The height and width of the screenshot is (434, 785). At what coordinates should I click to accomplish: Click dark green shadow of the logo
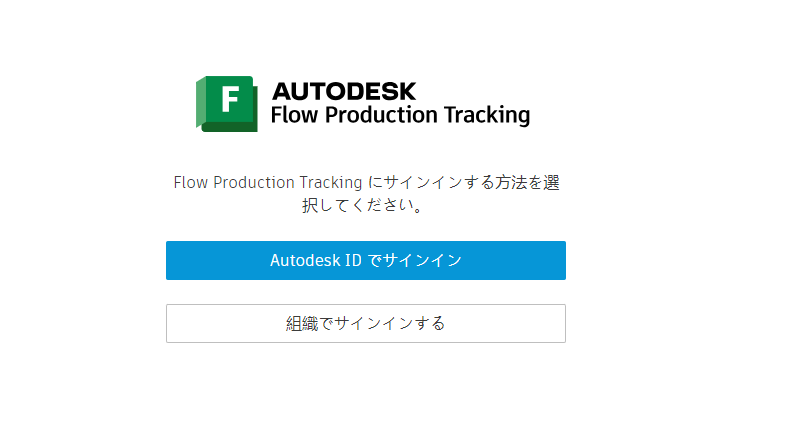click(231, 127)
